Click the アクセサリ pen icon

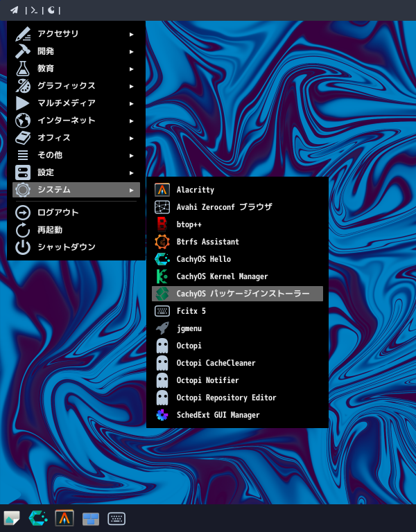click(23, 34)
